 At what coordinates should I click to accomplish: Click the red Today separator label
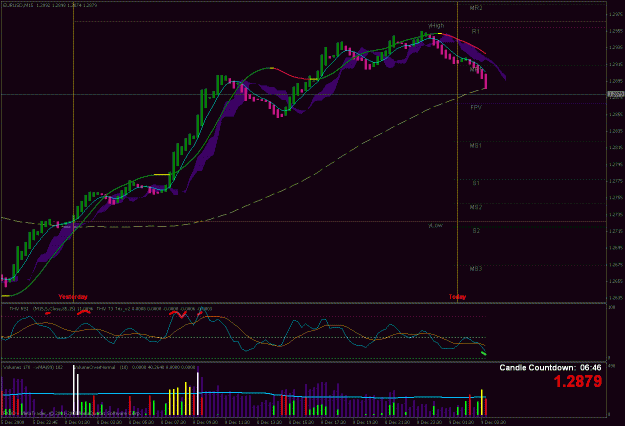click(457, 296)
